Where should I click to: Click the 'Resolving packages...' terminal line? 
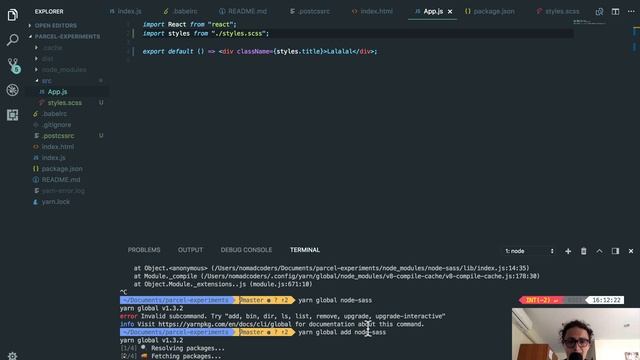[x=188, y=348]
